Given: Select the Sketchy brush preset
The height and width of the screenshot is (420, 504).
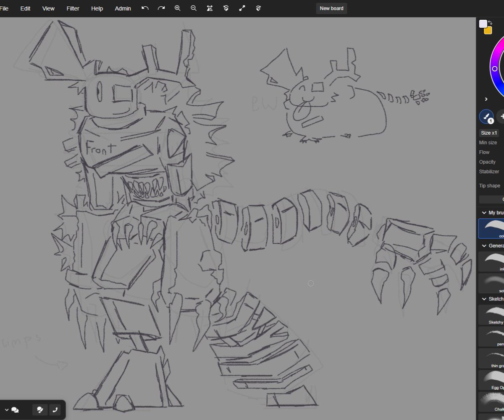Looking at the screenshot, I should (491, 315).
